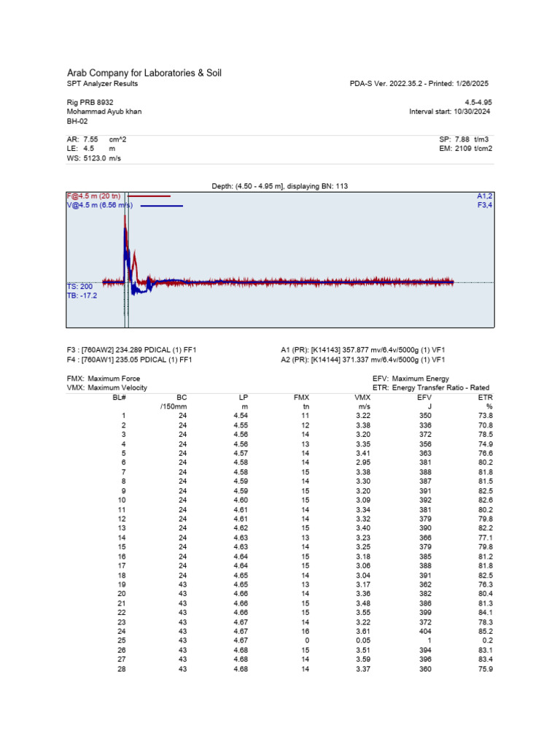Select VMX value "0.05" for blow 25
This screenshot has width=560, height=747.
coord(363,640)
